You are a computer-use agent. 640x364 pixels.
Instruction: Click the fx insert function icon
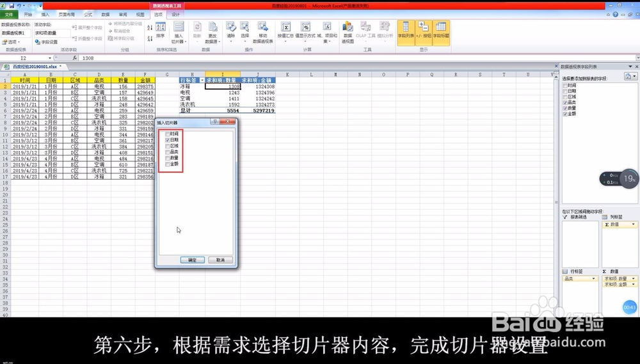pos(75,58)
